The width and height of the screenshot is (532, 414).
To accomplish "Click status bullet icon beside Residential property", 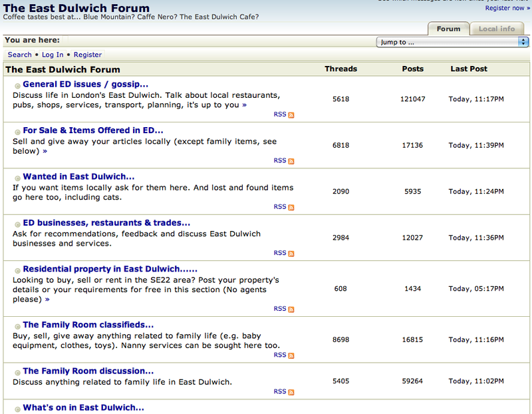I will (17, 271).
